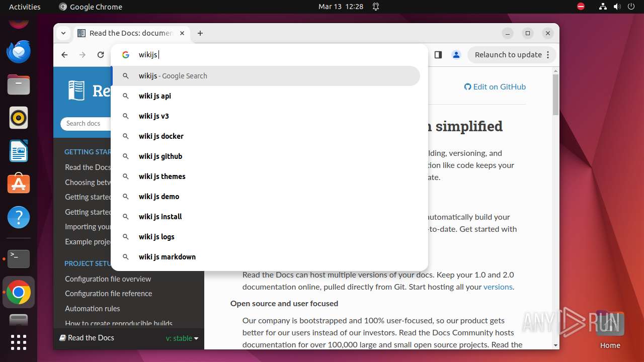Screen dimensions: 644x362
Task: Choose the wiki js v3 suggestion
Action: coord(266,116)
